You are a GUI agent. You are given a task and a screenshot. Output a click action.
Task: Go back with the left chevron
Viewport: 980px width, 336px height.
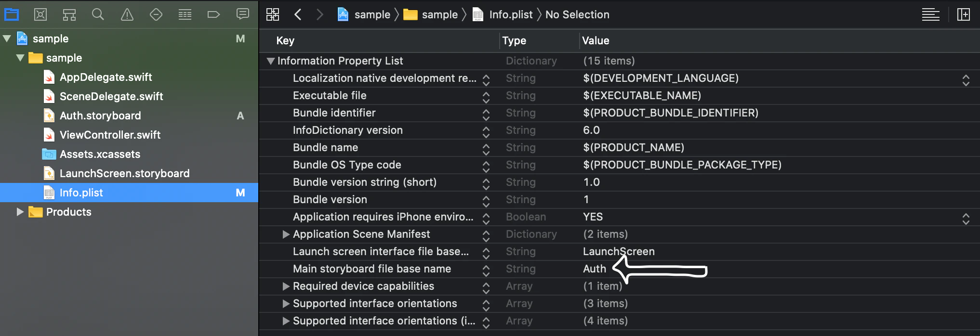pyautogui.click(x=298, y=14)
